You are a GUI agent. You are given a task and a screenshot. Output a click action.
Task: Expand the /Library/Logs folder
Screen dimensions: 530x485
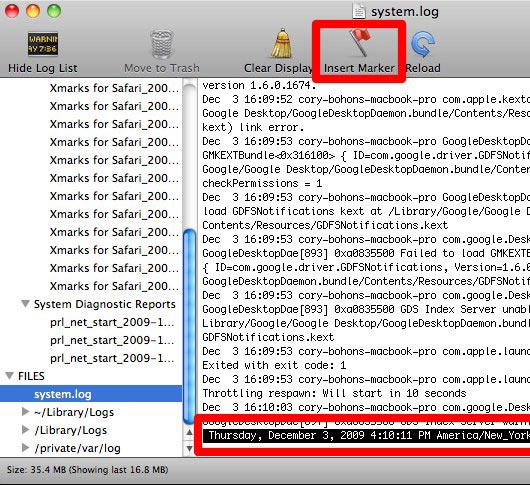(25, 430)
